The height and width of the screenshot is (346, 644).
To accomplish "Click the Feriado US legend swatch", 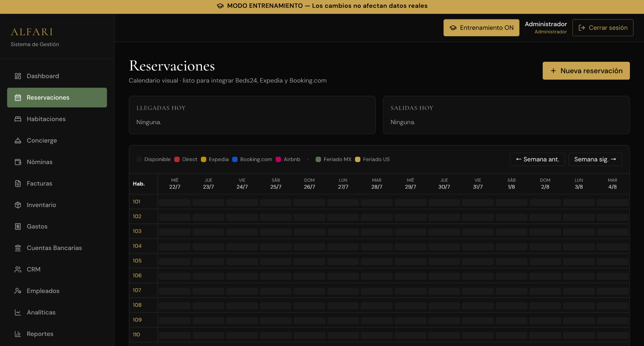I will tap(358, 159).
